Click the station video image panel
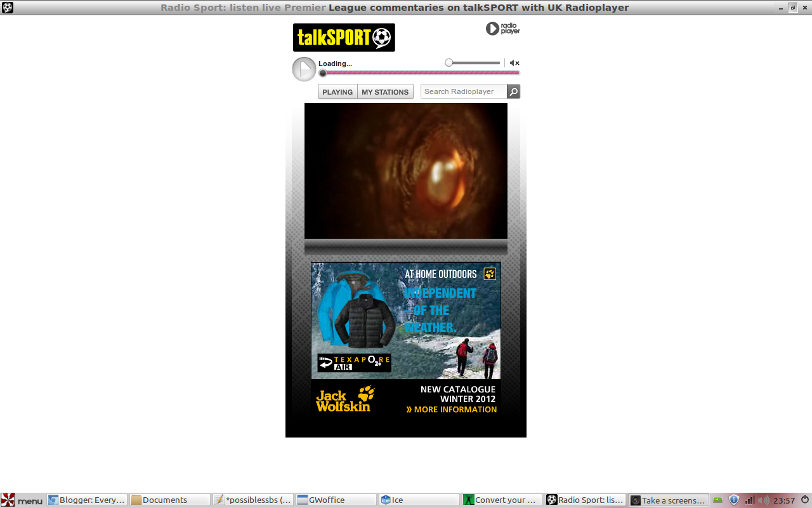The height and width of the screenshot is (508, 812). click(406, 171)
